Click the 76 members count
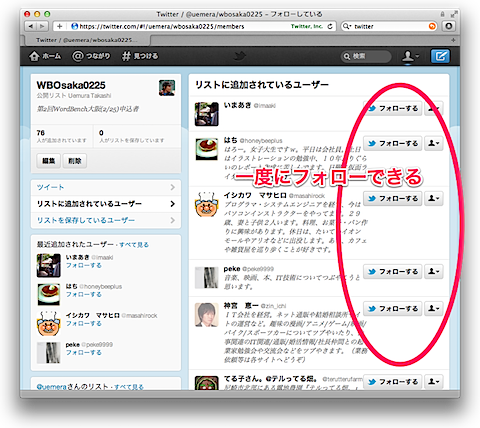480x428 pixels. (41, 133)
